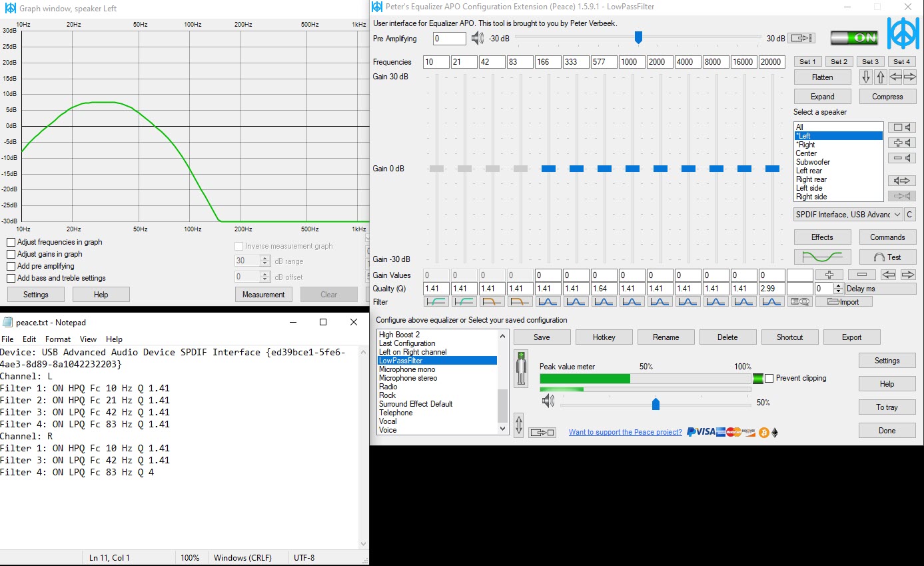
Task: Click the square speaker icon button
Action: (902, 127)
